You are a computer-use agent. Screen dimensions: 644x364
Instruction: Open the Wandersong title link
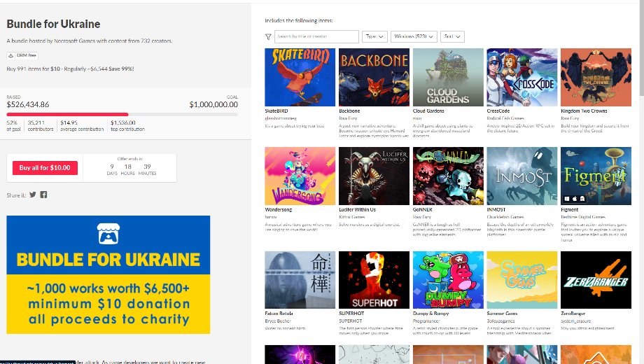pos(278,209)
